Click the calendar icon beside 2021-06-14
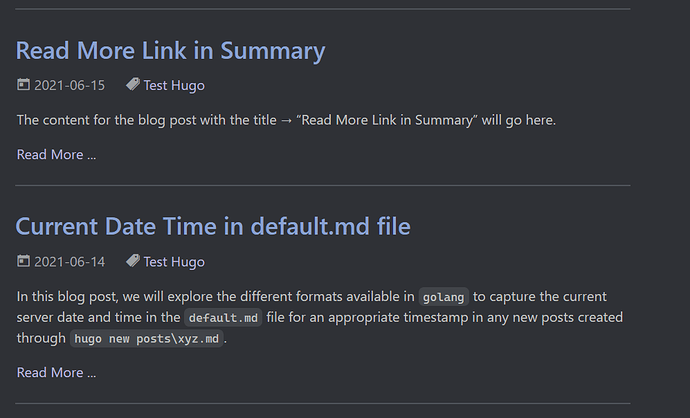 tap(23, 261)
